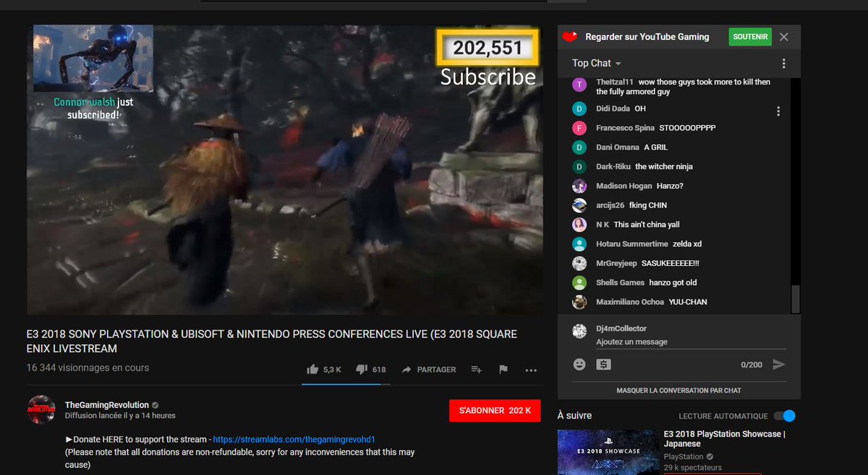Click E3 2018 PlayStation Showcase Japanese title
This screenshot has height=475, width=868.
(x=723, y=439)
